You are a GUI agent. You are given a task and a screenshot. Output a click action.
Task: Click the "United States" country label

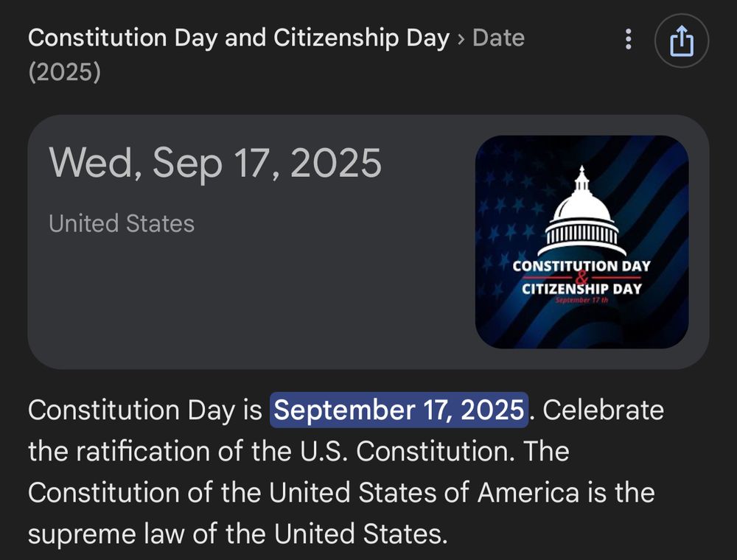[122, 223]
